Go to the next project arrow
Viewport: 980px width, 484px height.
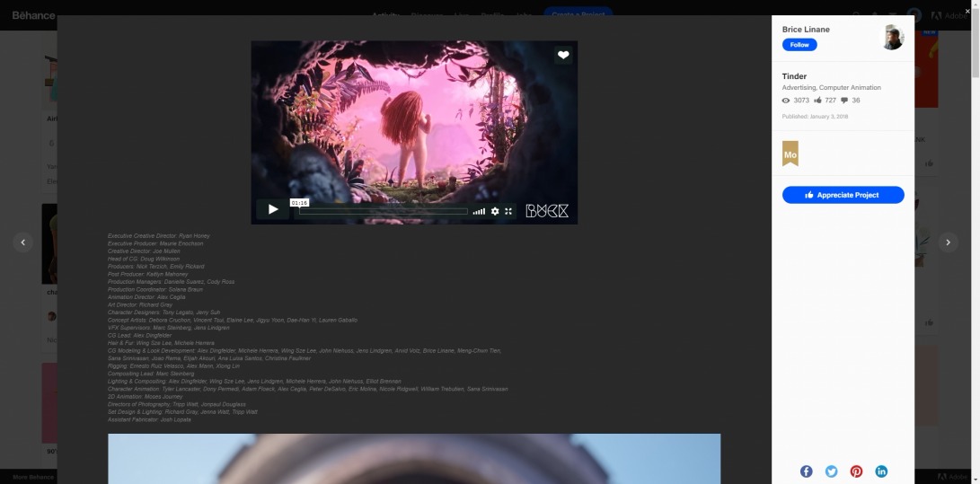pyautogui.click(x=949, y=242)
